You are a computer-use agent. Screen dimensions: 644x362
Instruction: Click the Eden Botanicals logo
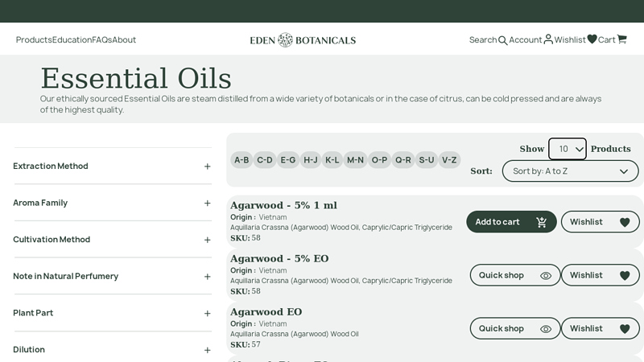[x=303, y=39]
